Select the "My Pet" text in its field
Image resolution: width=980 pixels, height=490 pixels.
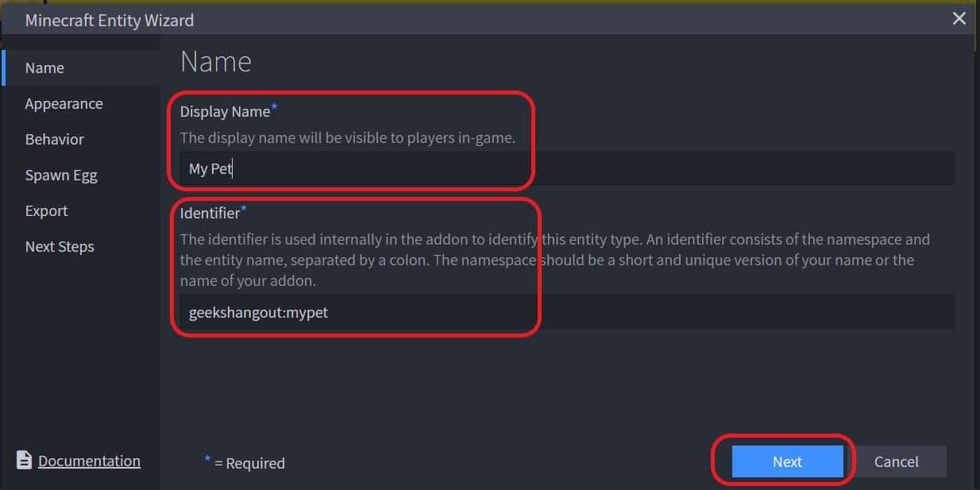pyautogui.click(x=208, y=168)
